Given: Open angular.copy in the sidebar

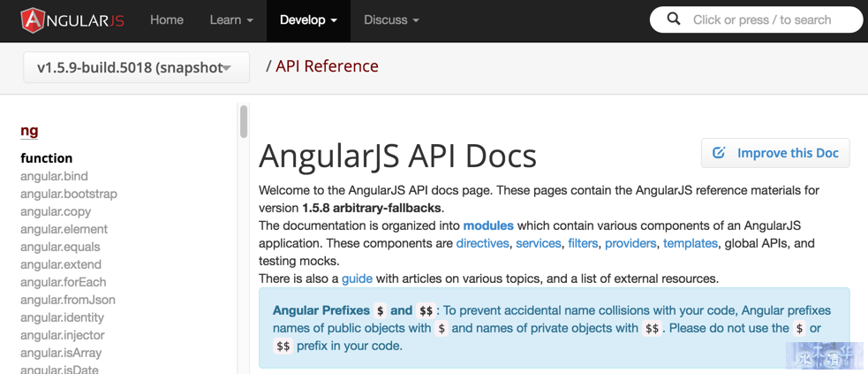Looking at the screenshot, I should 56,211.
